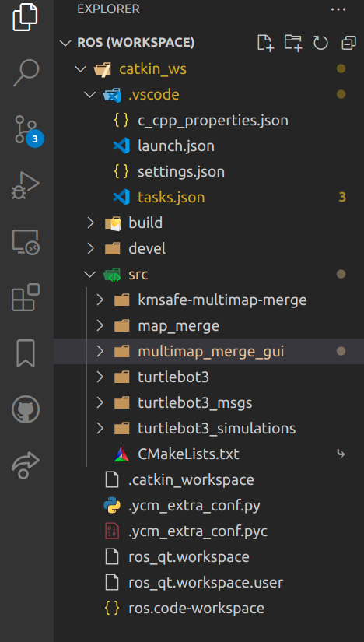Image resolution: width=364 pixels, height=642 pixels.
Task: Open the Search view
Action: 26,73
